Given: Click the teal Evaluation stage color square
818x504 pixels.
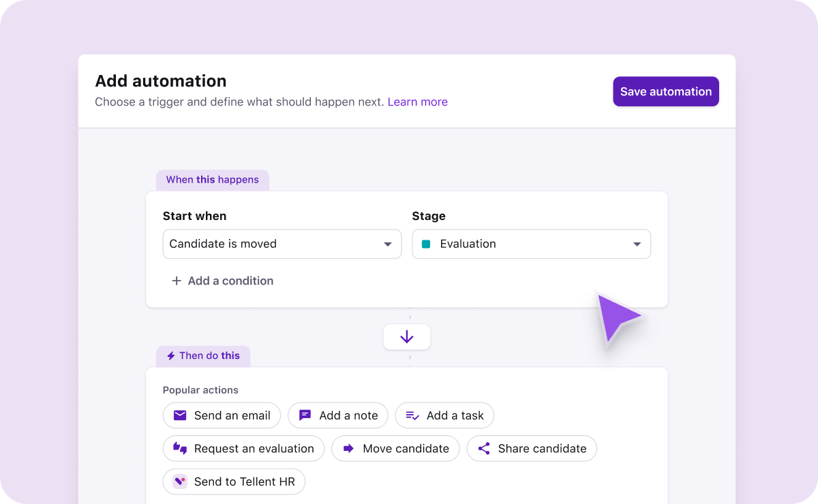Looking at the screenshot, I should pyautogui.click(x=426, y=244).
